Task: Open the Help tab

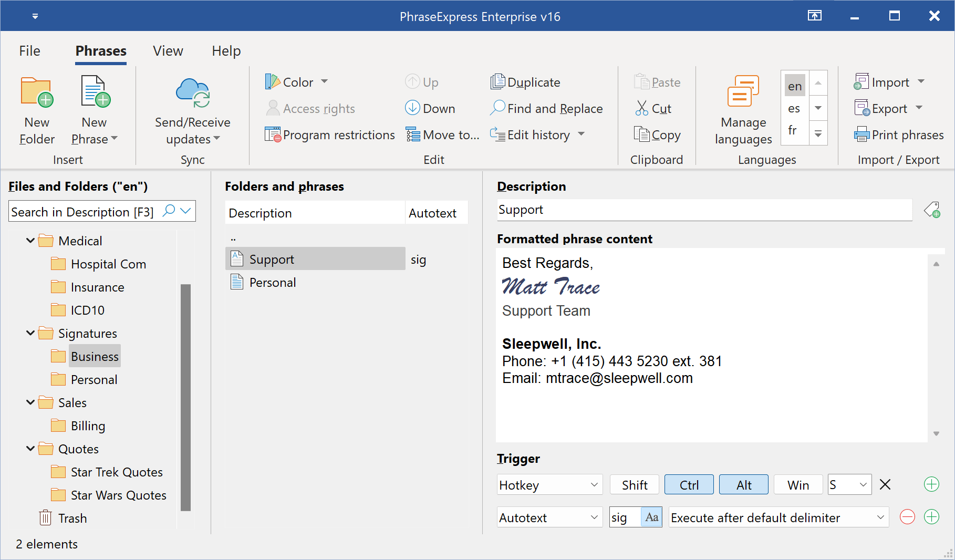Action: (226, 51)
